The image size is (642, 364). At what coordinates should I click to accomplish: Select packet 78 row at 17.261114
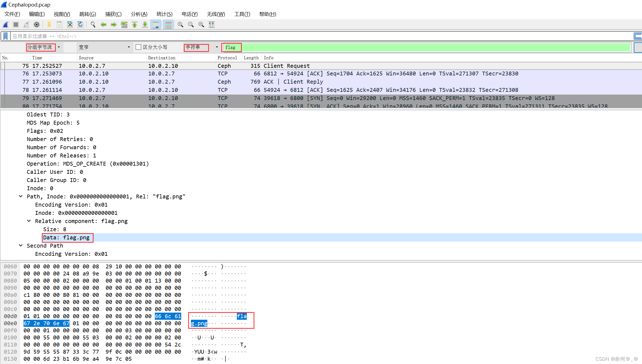coord(321,90)
